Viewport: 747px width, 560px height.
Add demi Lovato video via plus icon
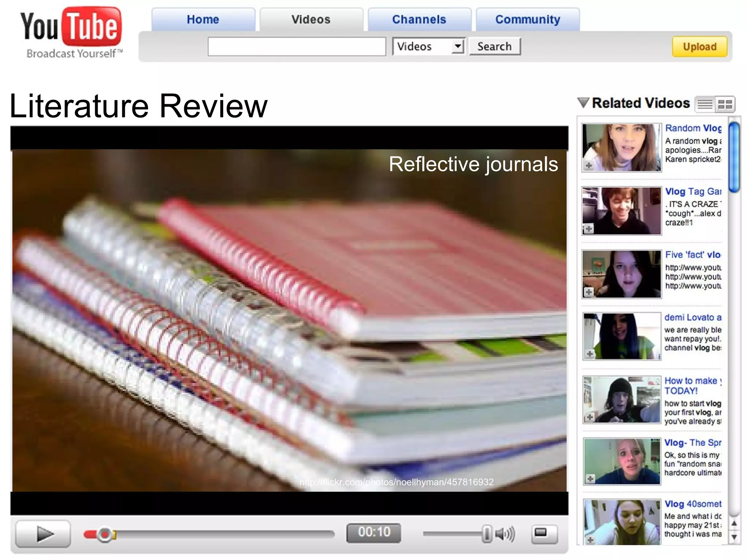pyautogui.click(x=590, y=354)
